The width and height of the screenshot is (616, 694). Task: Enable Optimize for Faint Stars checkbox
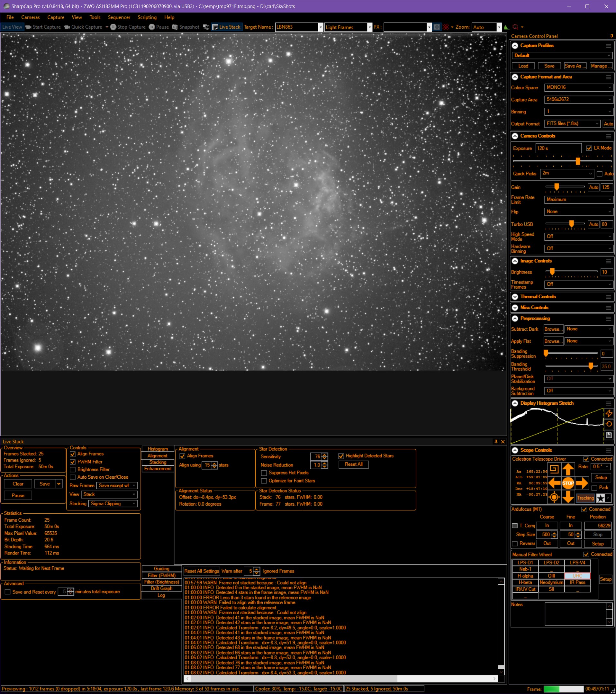coord(264,481)
